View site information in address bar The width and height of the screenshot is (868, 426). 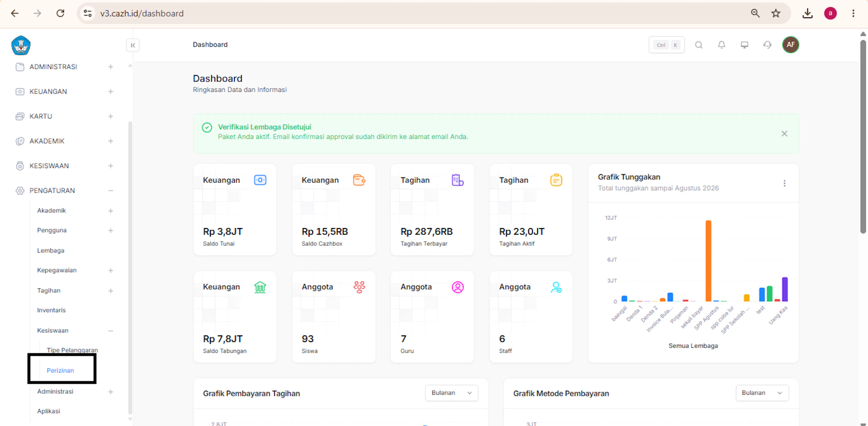(88, 13)
